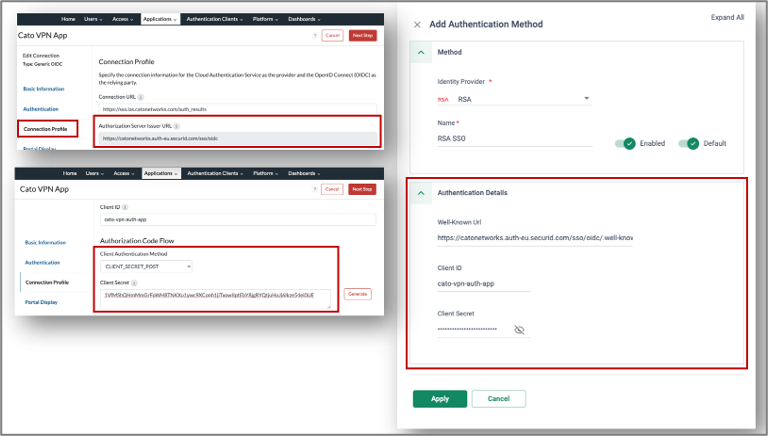Click the Apply button

click(x=440, y=399)
